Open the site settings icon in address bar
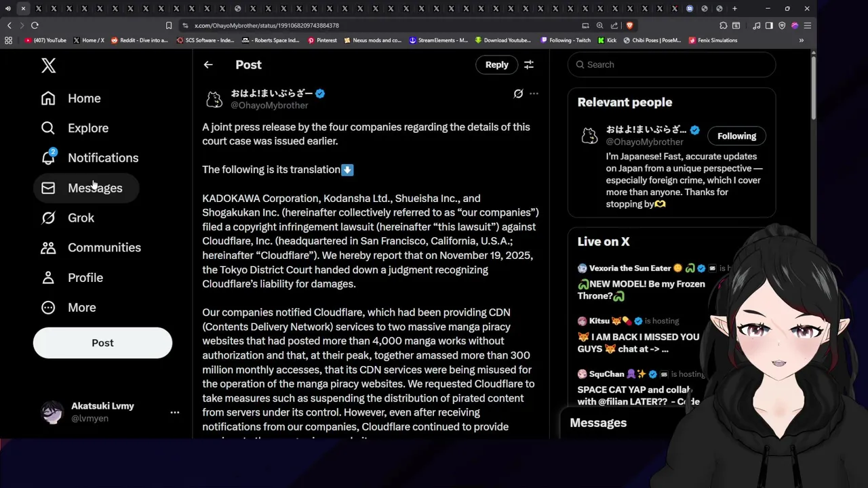This screenshot has width=868, height=488. click(x=185, y=25)
